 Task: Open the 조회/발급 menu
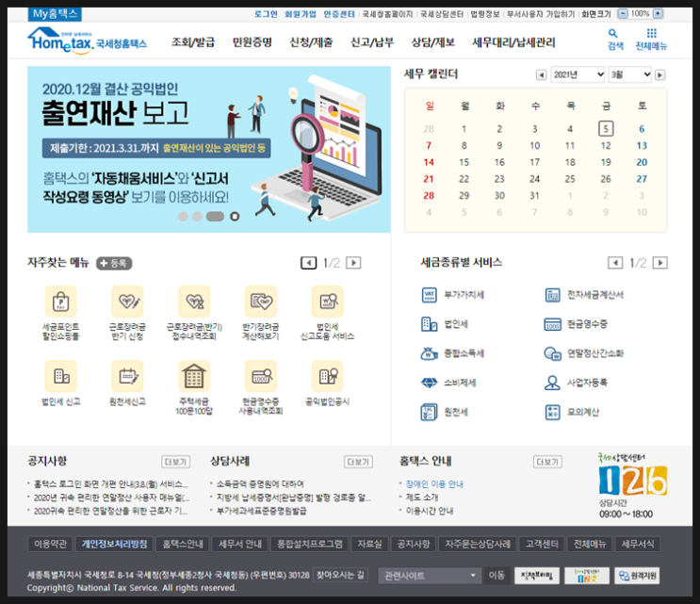(193, 42)
